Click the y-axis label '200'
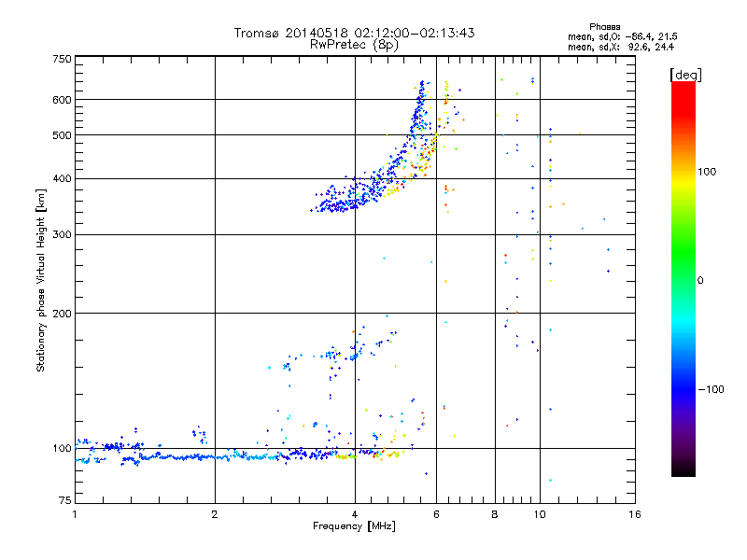Image resolution: width=747 pixels, height=560 pixels. click(62, 314)
